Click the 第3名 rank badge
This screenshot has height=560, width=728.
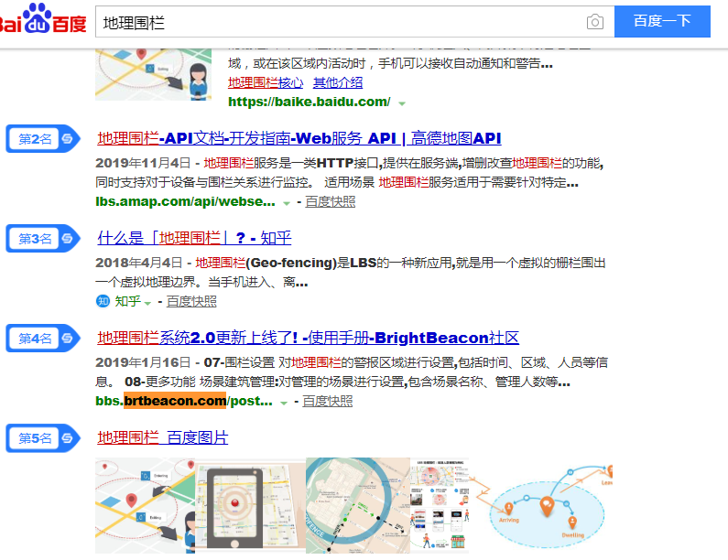coord(43,239)
